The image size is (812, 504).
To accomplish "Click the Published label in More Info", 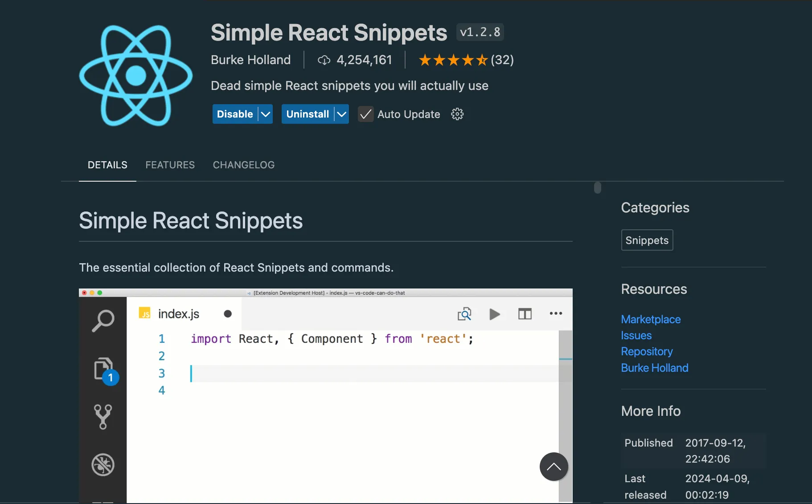I will [x=648, y=443].
